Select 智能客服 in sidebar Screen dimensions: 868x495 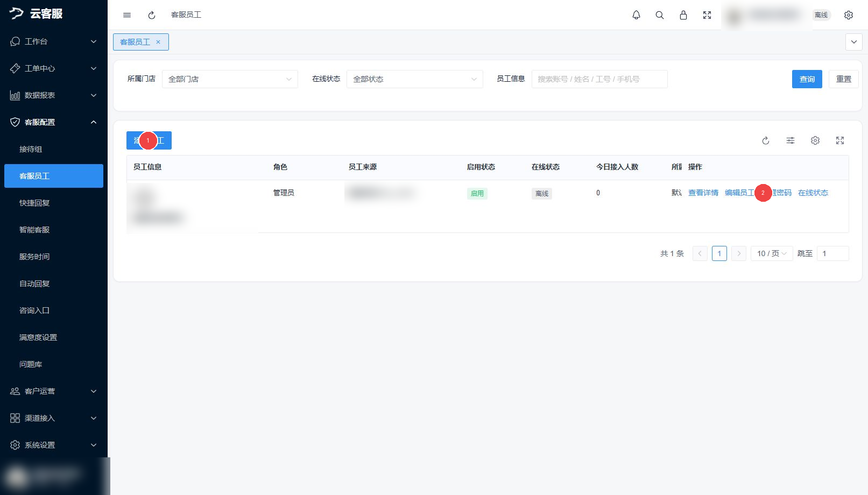(54, 230)
